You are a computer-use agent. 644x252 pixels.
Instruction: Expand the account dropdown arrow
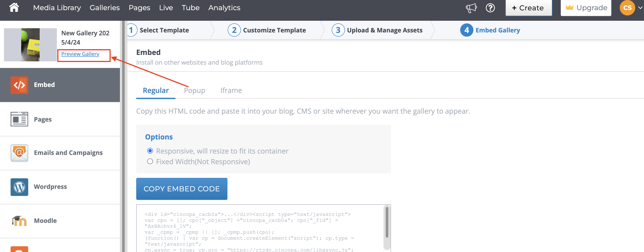[x=640, y=8]
